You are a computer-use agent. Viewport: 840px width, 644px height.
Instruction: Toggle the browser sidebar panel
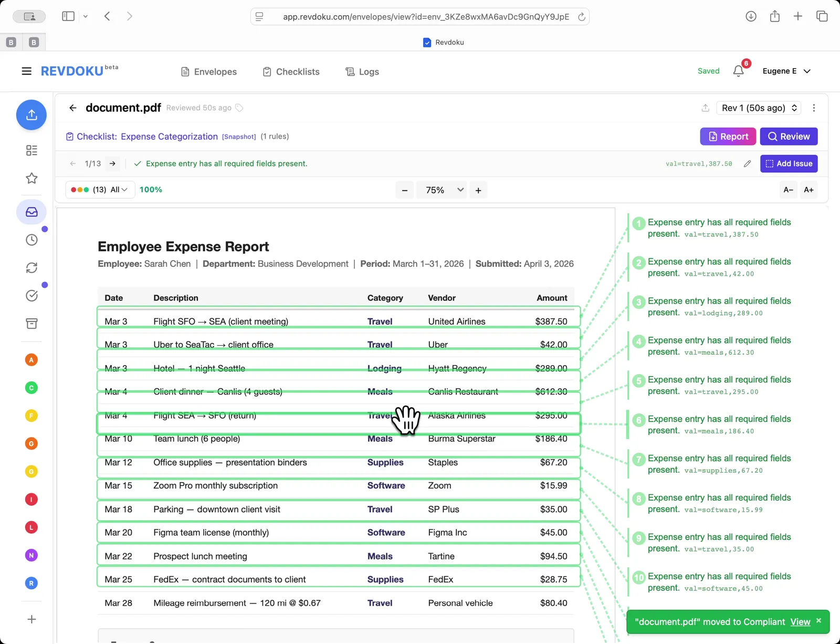tap(68, 16)
